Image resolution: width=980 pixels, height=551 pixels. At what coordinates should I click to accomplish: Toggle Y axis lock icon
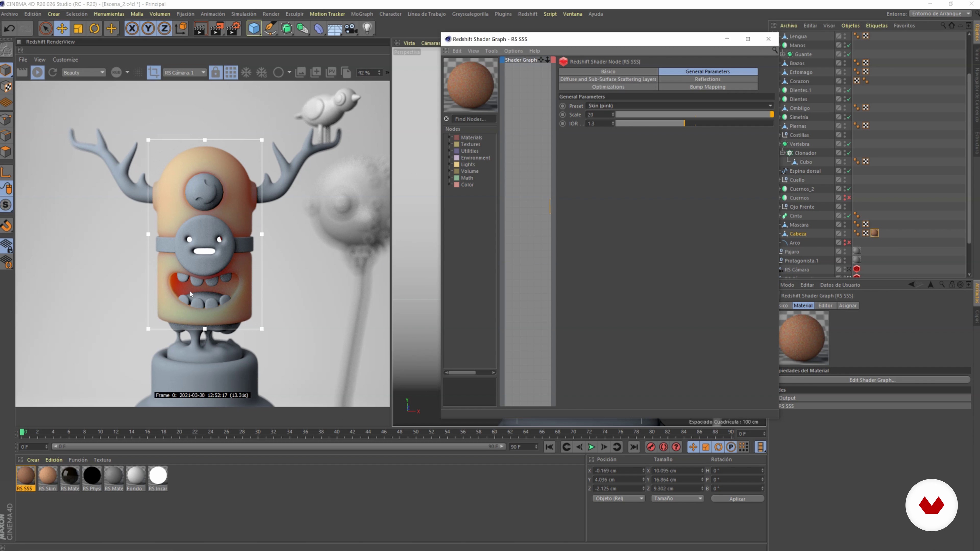click(148, 29)
